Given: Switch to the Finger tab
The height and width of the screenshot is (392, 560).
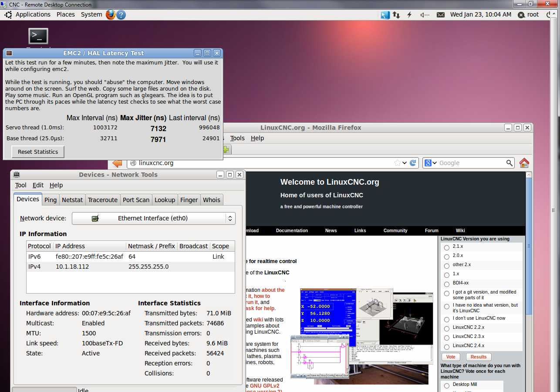Looking at the screenshot, I should click(189, 200).
